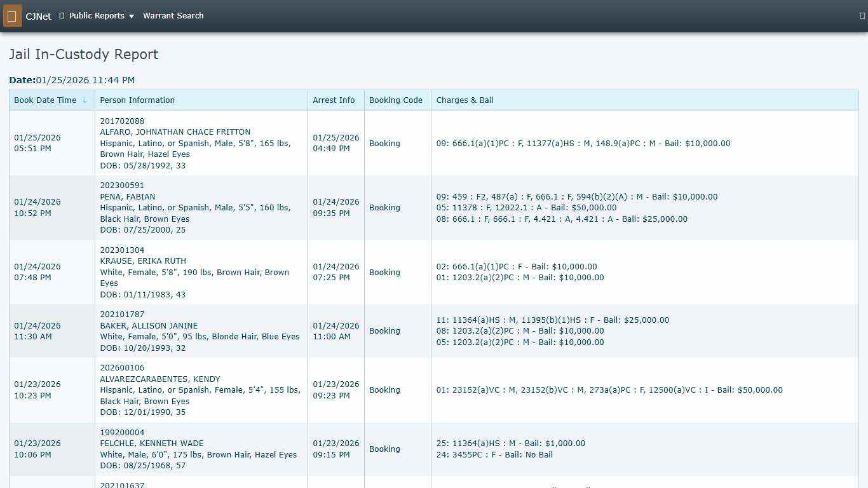Select the ALFARO, JOHNATHAN CHACE FRITTON name
Viewport: 868px width, 488px height.
click(175, 132)
